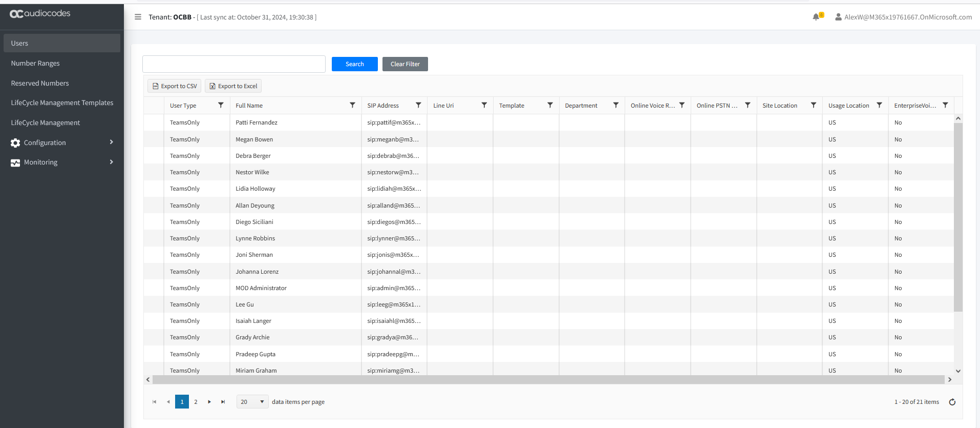The image size is (980, 428).
Task: Select the Diego Siciliani row
Action: coord(548,222)
